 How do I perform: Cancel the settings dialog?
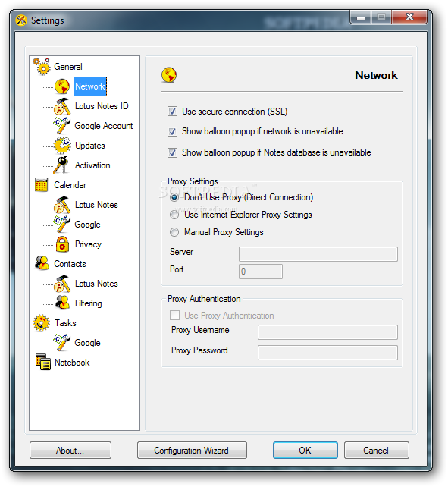376,450
